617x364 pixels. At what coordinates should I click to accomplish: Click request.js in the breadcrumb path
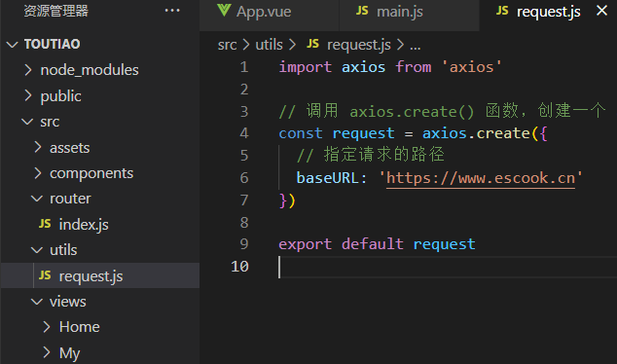click(359, 45)
